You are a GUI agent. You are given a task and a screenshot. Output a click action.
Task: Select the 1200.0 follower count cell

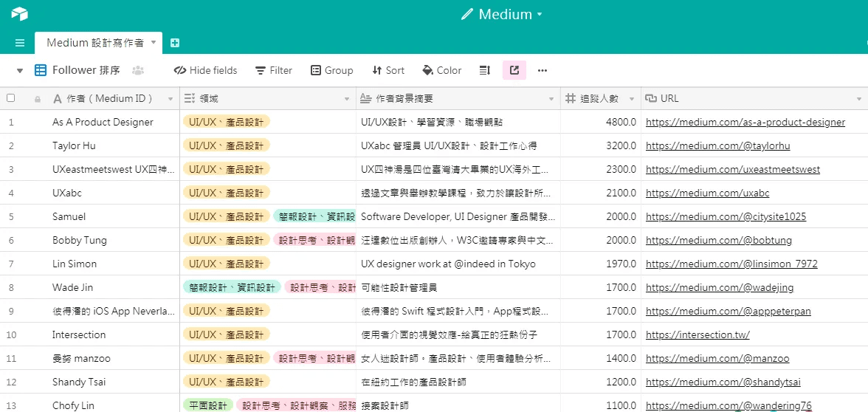[601, 382]
